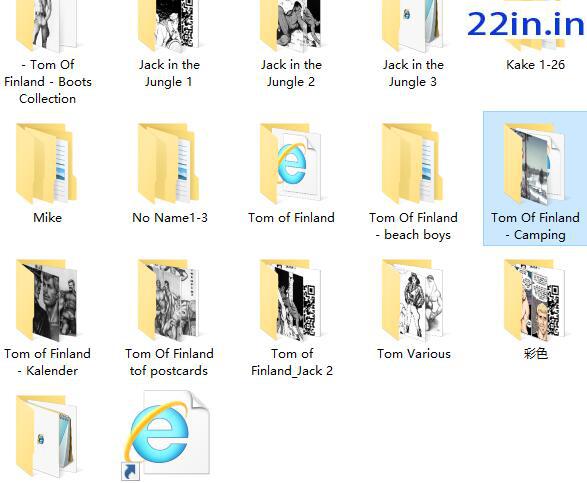Screen dimensions: 587x483
Task: Select the Mike folder icon
Action: (x=47, y=164)
